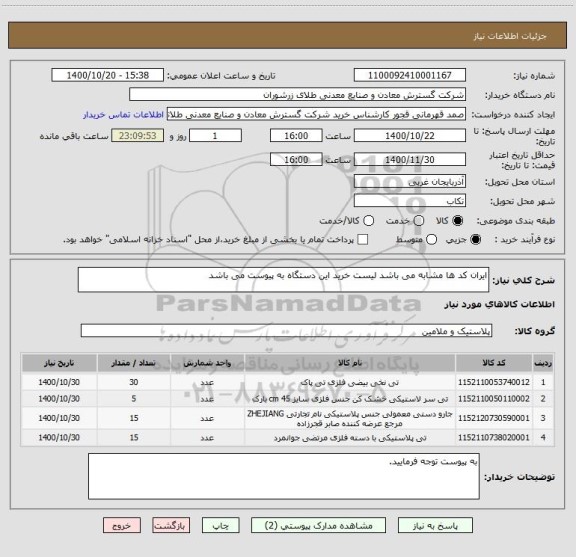Click the date 1400/10/30 in row 4
This screenshot has height=557, width=576.
click(59, 438)
